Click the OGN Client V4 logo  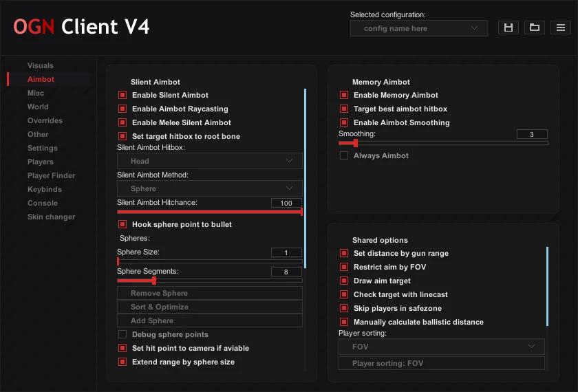(81, 27)
